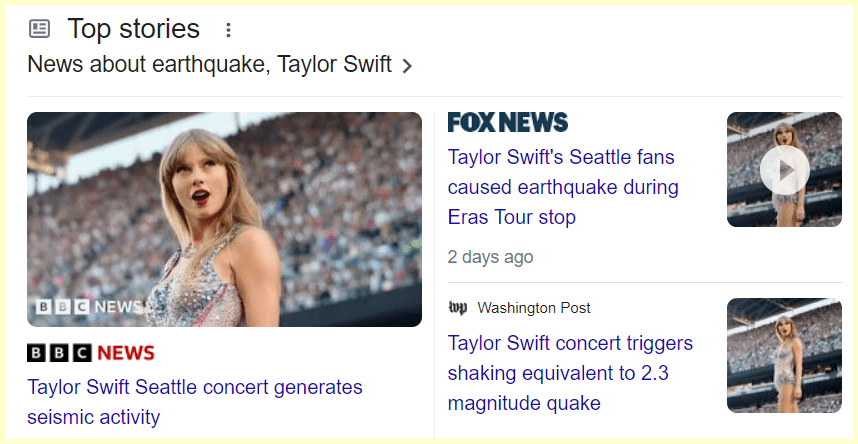Open the Washington Post story thumbnail

[784, 355]
